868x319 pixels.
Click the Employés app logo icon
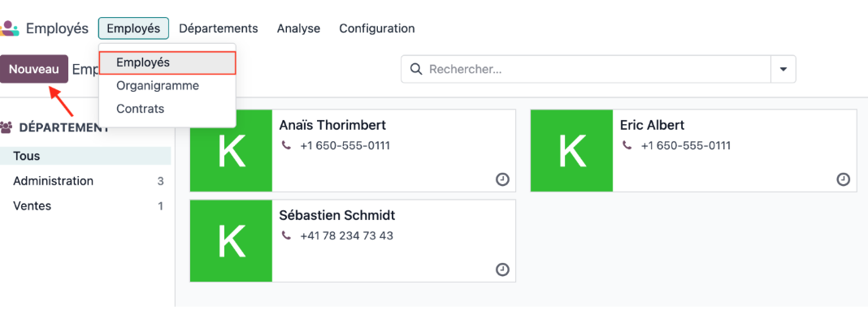pos(9,28)
